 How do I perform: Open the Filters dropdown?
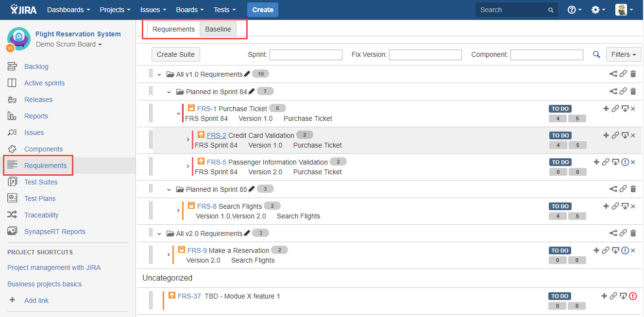pos(623,54)
